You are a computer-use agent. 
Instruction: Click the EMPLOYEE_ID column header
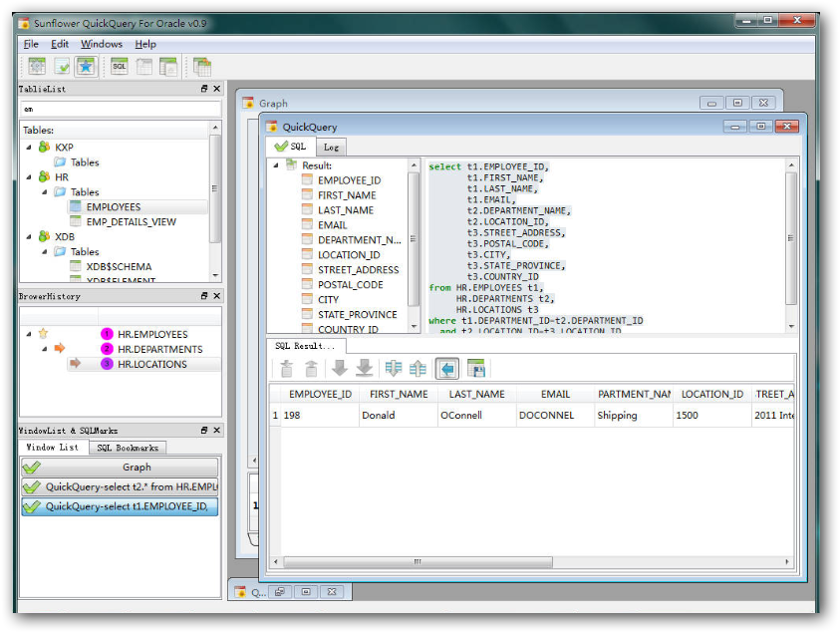click(320, 394)
